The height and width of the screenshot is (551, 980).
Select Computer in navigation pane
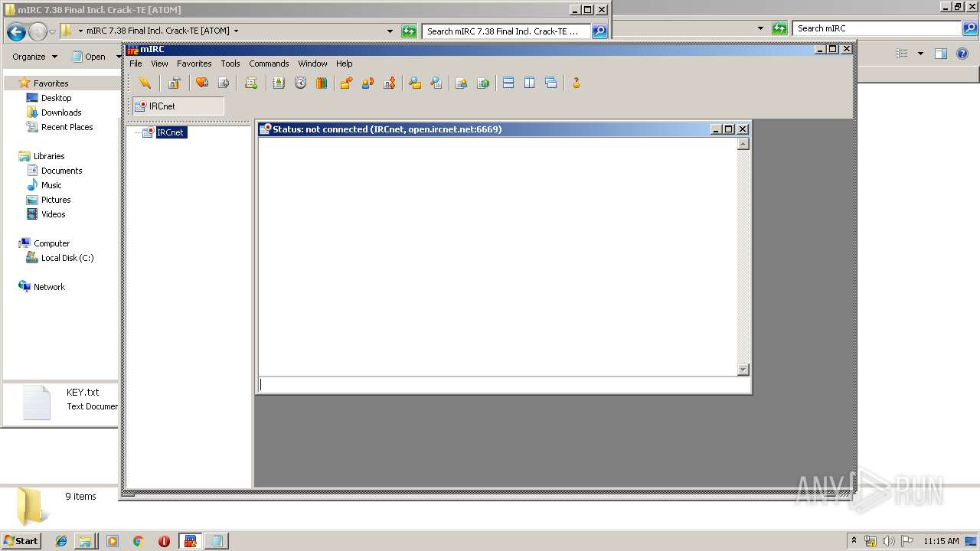[x=51, y=243]
